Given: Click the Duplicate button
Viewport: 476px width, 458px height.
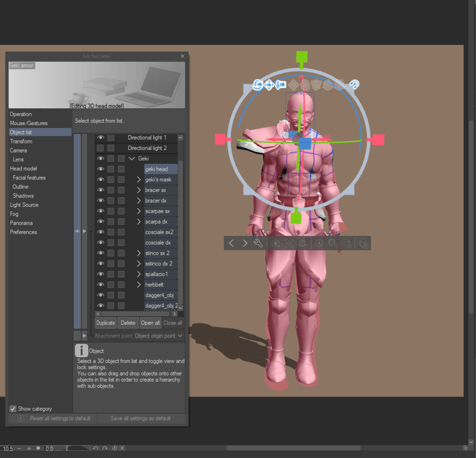Looking at the screenshot, I should (106, 323).
